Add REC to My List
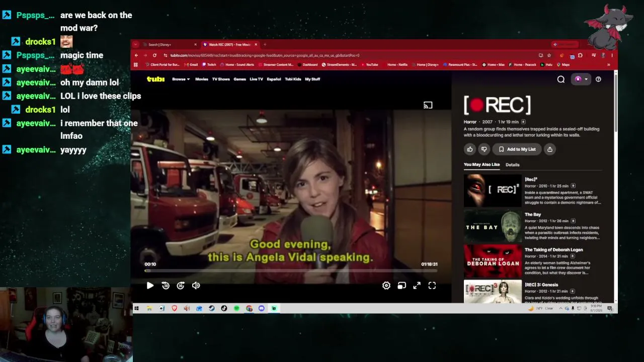Viewport: 644px width, 362px height. [517, 149]
